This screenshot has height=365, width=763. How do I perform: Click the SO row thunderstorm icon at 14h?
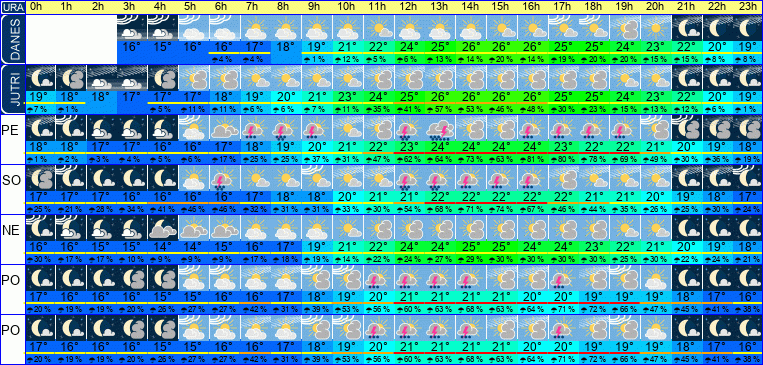[471, 178]
